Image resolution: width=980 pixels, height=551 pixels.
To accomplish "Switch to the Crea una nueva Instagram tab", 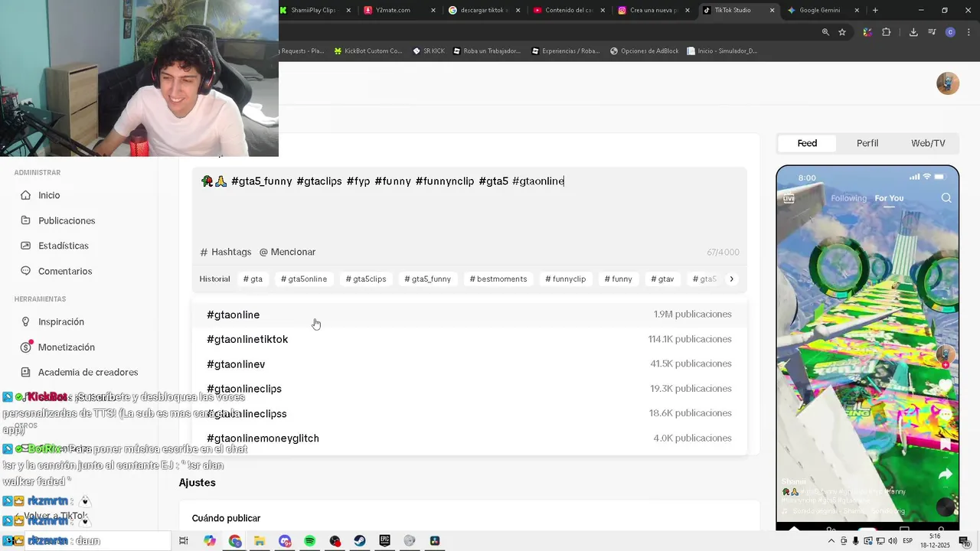I will pyautogui.click(x=653, y=10).
